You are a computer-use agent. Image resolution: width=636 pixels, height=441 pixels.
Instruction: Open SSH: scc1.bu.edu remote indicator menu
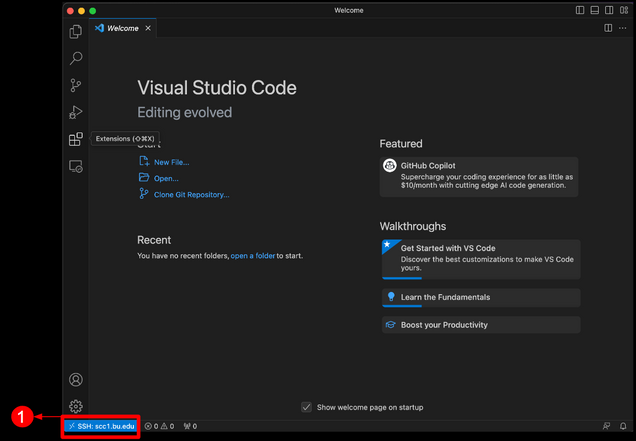101,426
